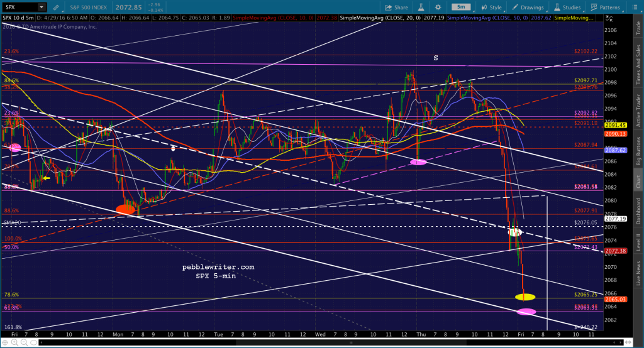
Task: Click the $2087.94 level label
Action: click(586, 145)
